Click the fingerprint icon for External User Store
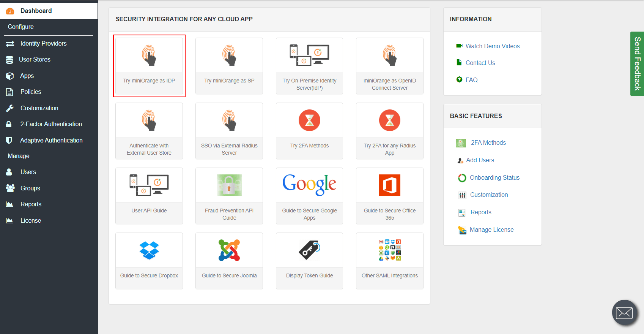This screenshot has width=644, height=334. point(149,120)
